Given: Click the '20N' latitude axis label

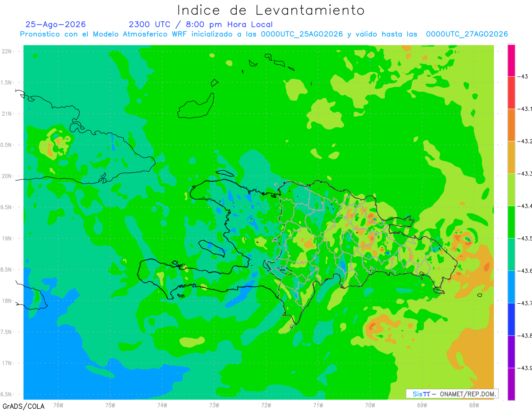Looking at the screenshot, I should [x=7, y=176].
